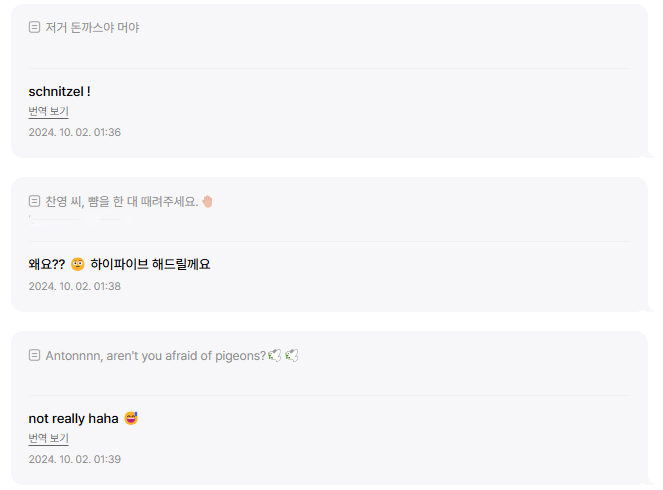Click the timestamp 2024. 10. 02. 01:36
Viewport: 663px width, 490px height.
[74, 132]
